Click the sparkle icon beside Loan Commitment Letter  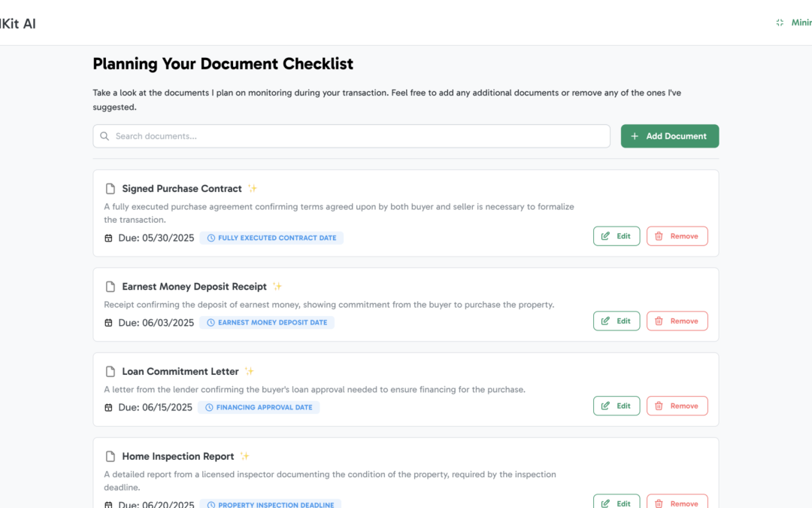[x=250, y=372]
